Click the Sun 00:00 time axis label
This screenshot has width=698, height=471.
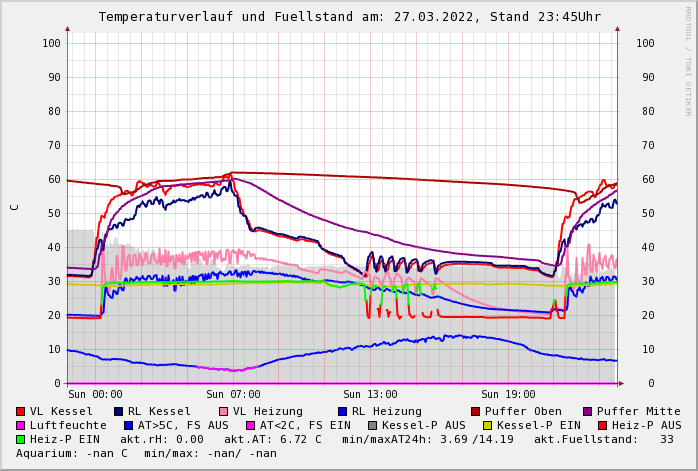point(95,395)
